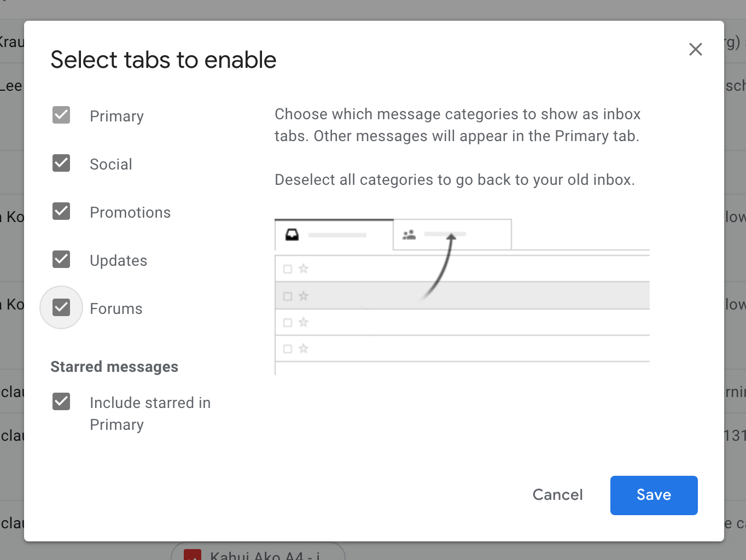The height and width of the screenshot is (560, 746).
Task: Cancel the tab selection dialog
Action: (557, 495)
